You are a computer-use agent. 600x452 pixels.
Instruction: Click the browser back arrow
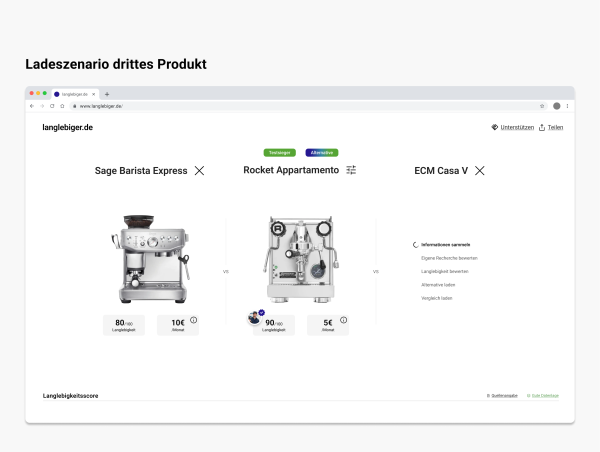tap(32, 105)
